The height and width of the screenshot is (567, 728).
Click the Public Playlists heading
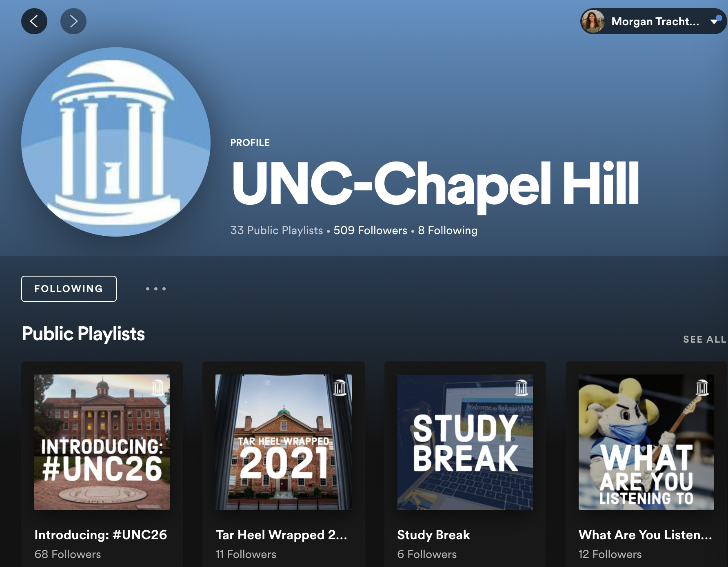83,334
